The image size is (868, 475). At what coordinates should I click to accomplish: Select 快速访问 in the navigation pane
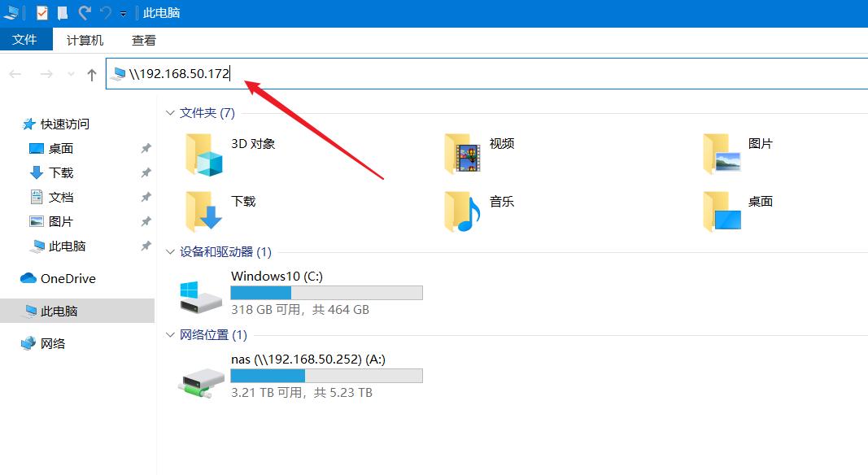[65, 124]
